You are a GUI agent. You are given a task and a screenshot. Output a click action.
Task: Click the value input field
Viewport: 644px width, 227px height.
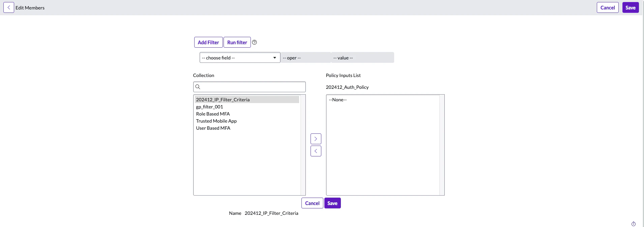coord(363,58)
